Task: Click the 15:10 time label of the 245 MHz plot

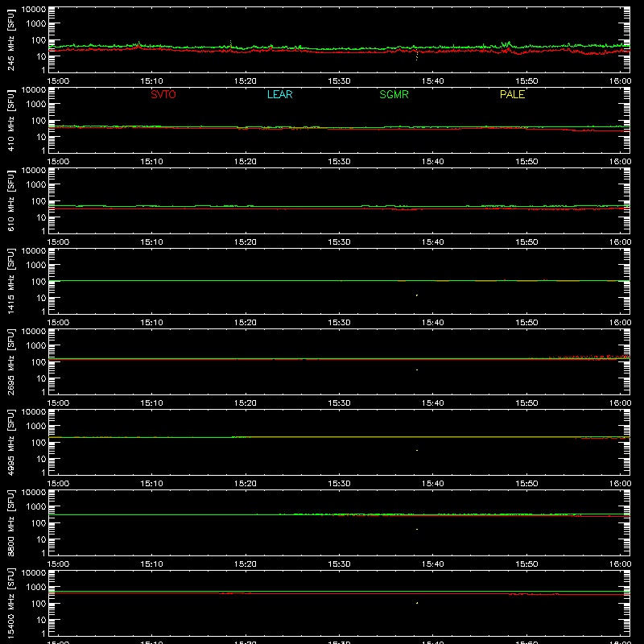Action: (151, 81)
